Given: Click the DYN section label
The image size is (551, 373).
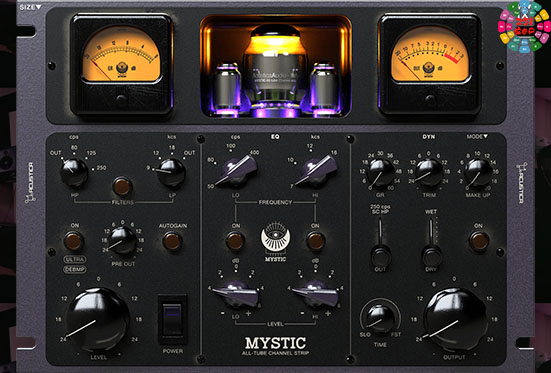Looking at the screenshot, I should (429, 136).
